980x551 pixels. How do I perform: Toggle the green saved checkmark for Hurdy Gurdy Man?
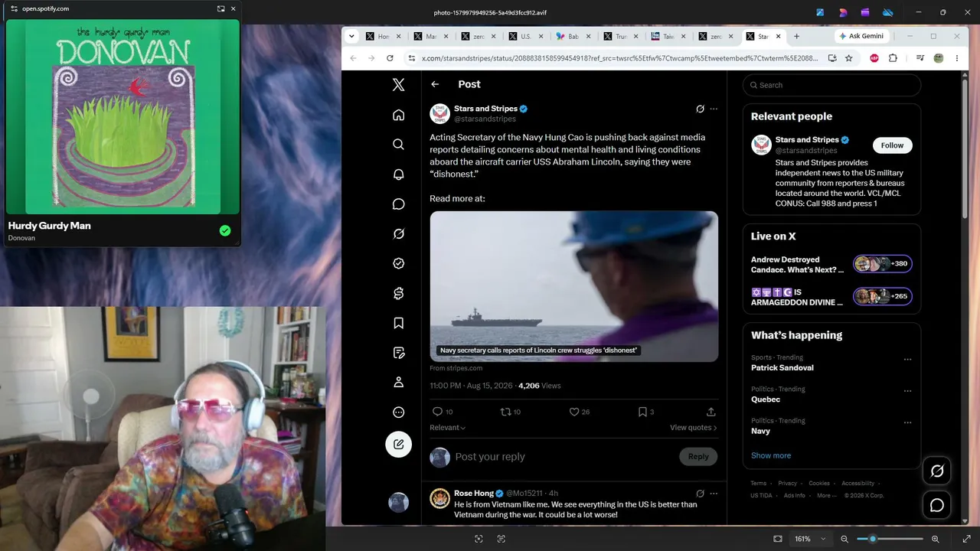tap(225, 230)
